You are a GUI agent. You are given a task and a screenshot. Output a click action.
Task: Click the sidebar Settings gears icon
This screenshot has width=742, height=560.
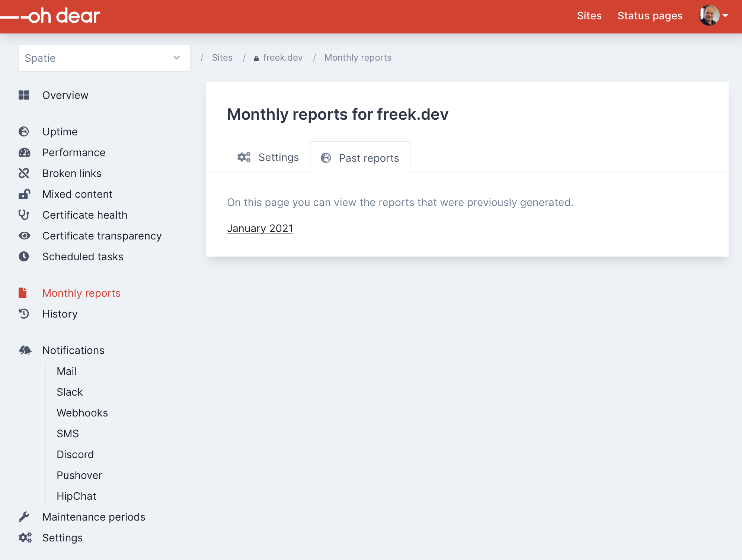click(25, 538)
